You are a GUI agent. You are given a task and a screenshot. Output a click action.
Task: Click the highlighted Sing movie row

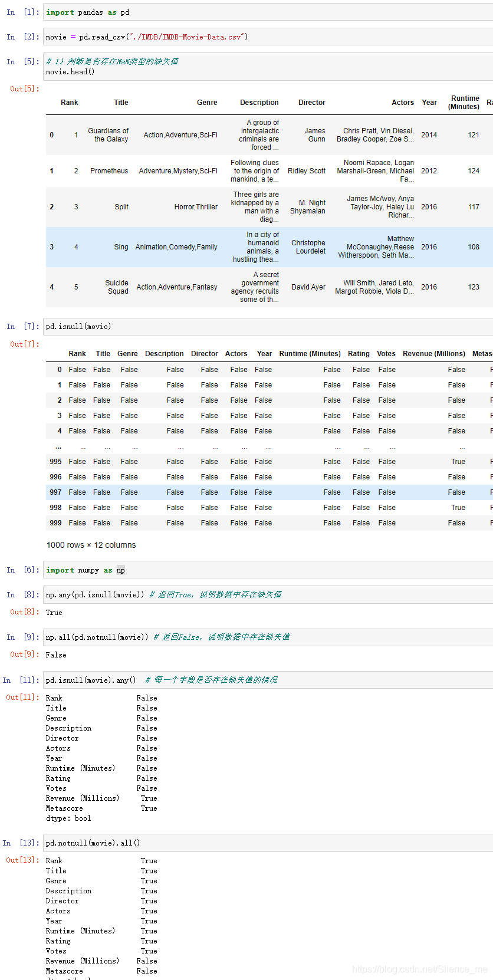pos(269,247)
